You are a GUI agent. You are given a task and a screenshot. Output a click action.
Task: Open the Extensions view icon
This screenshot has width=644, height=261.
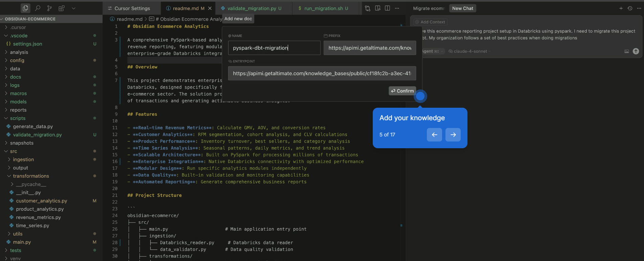[61, 8]
